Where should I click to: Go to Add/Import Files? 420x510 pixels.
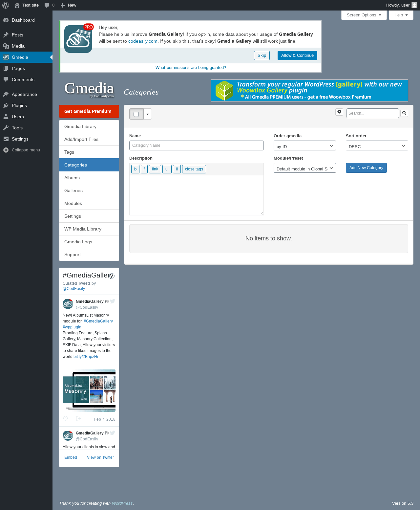click(89, 139)
